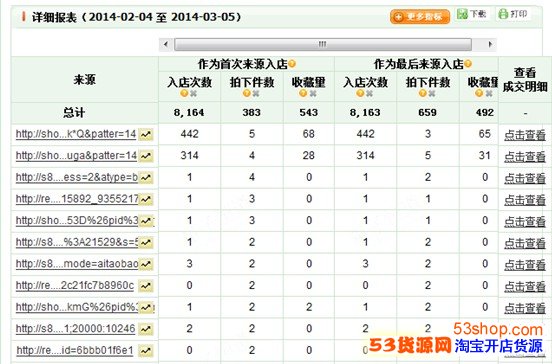Click the 总计 row label
The image size is (552, 364).
(x=74, y=113)
